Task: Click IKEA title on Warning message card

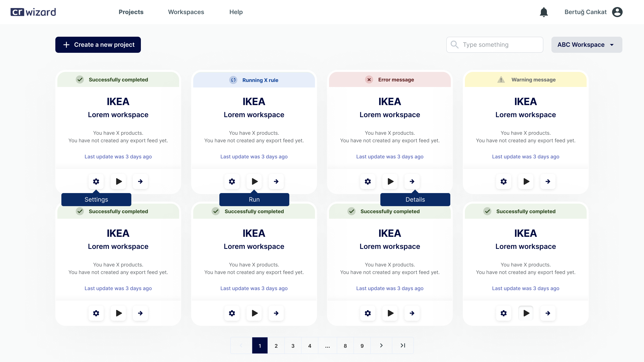Action: point(526,102)
